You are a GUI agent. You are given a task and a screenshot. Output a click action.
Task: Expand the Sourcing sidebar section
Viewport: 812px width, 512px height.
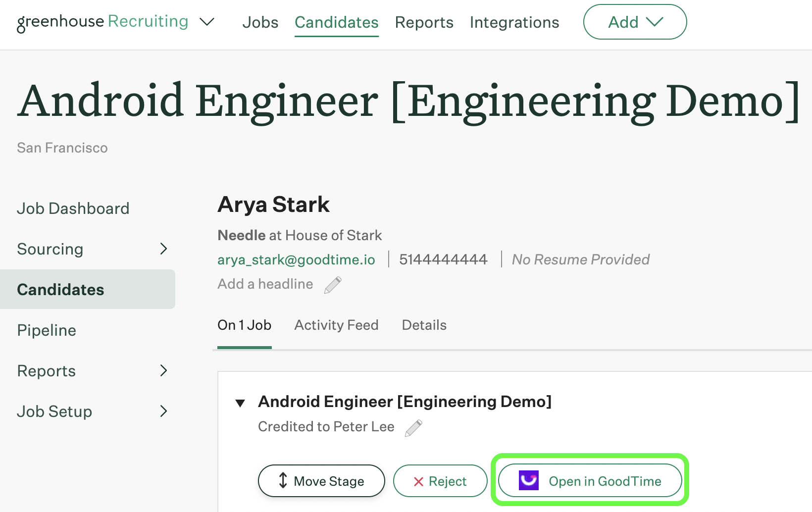tap(163, 249)
